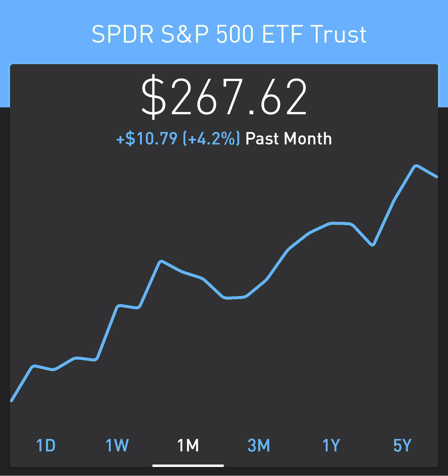Viewport: 448px width, 476px height.
Task: Switch to the 5Y time range
Action: click(402, 445)
